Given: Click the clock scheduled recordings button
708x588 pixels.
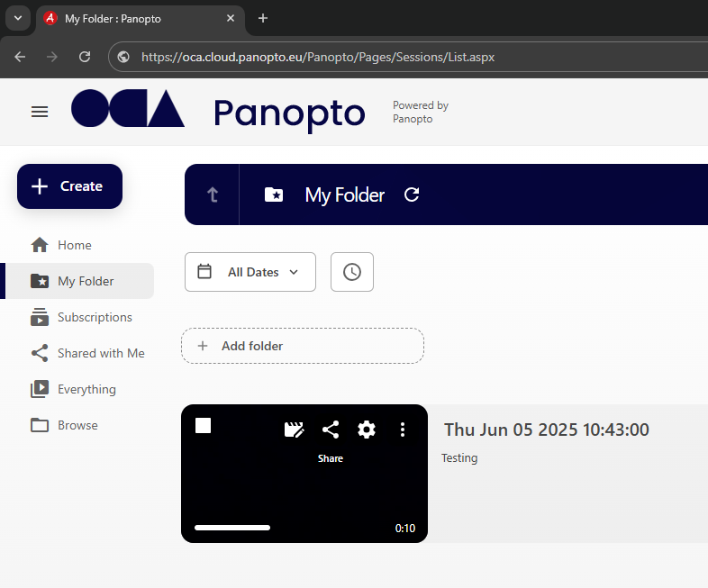Looking at the screenshot, I should point(352,272).
